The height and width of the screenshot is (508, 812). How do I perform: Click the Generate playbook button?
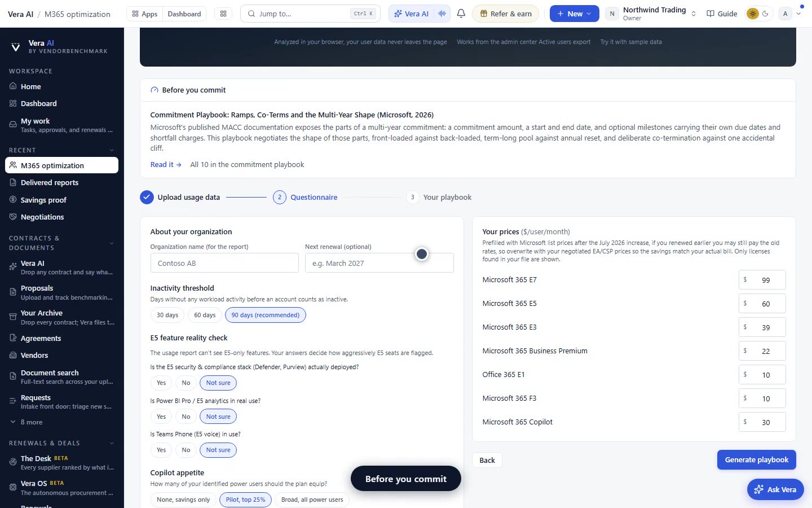point(757,459)
